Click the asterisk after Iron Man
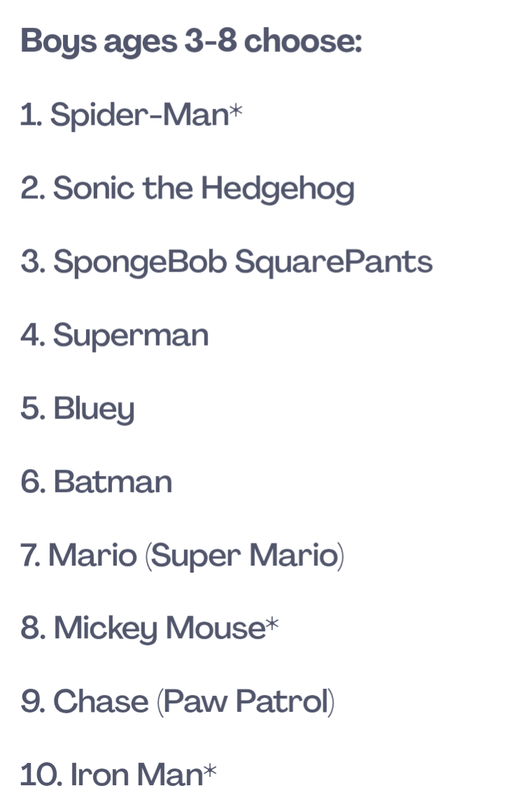Image resolution: width=532 pixels, height=807 pixels. pos(210,770)
